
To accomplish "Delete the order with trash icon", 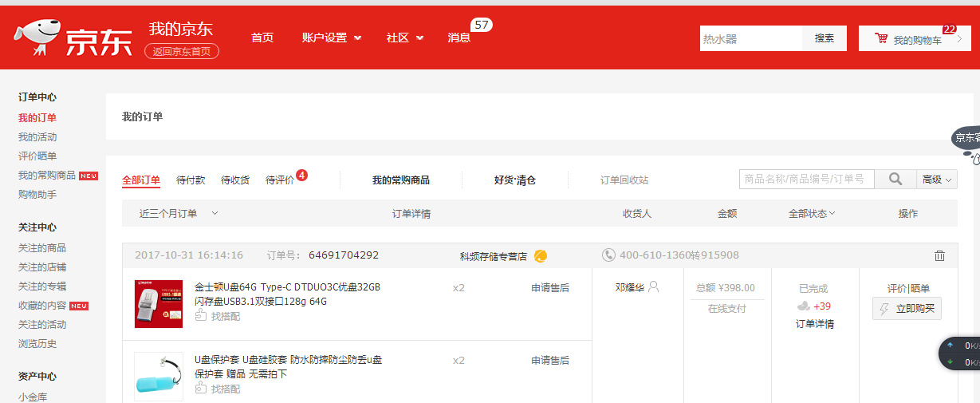I will [939, 255].
